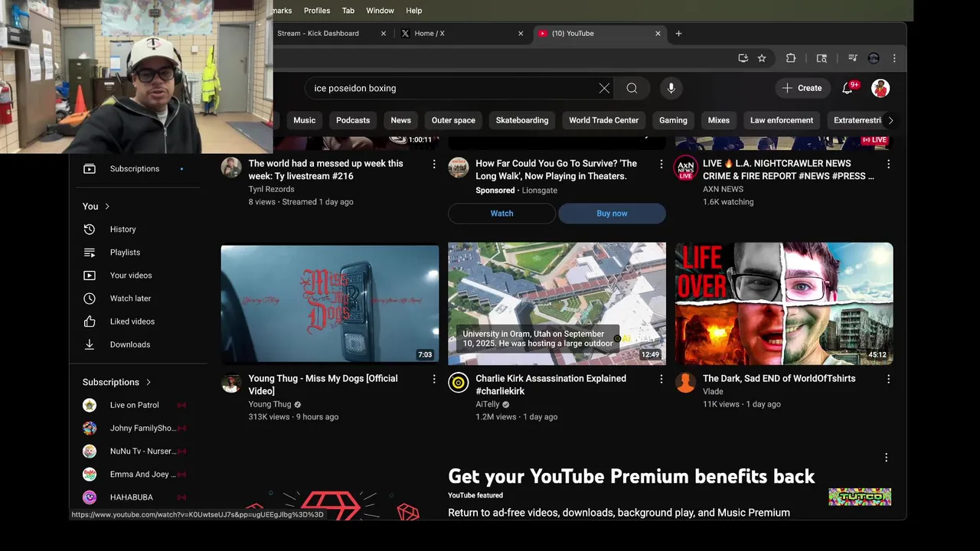Select the Music category chip
The height and width of the screenshot is (551, 980).
click(x=304, y=120)
